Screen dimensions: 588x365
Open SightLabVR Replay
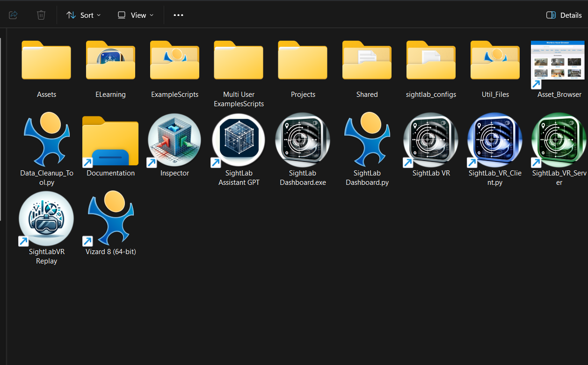(x=46, y=219)
